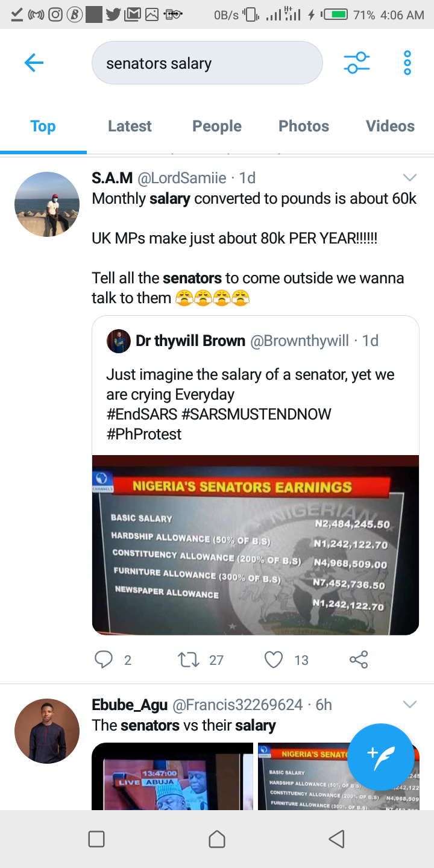This screenshot has height=868, width=434.
Task: Like S.A.M's tweet with heart icon
Action: 274,660
